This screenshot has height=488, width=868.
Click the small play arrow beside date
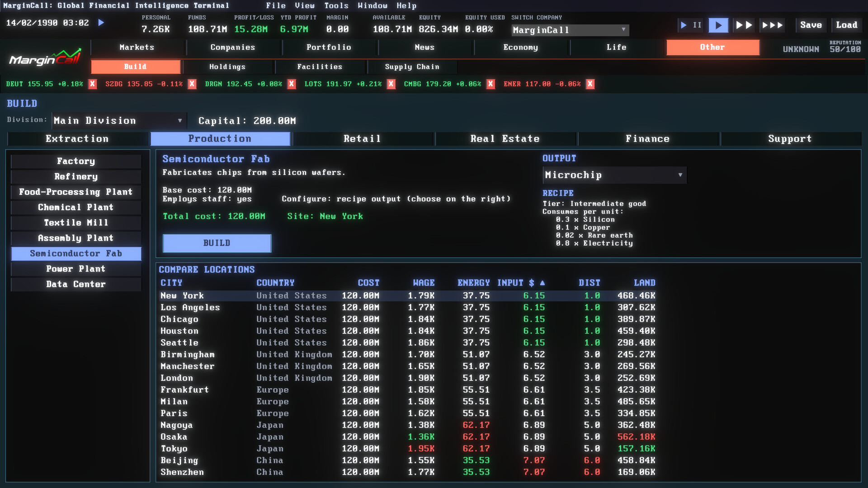(101, 23)
